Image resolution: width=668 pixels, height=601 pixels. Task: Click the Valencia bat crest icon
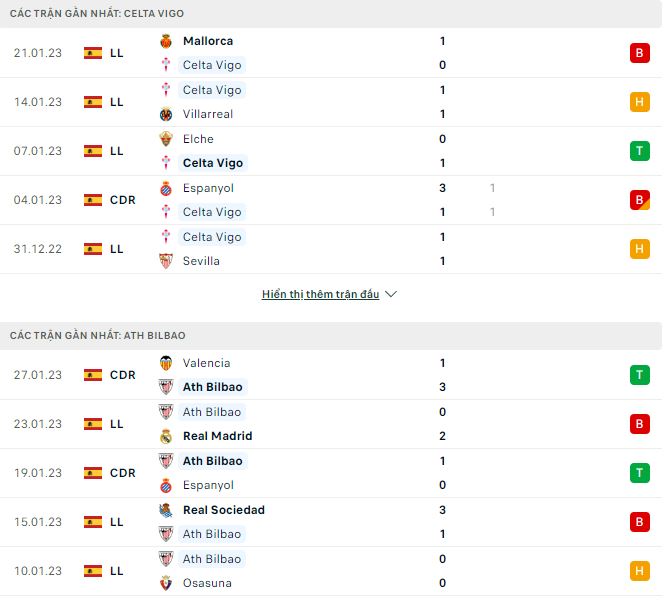click(166, 363)
